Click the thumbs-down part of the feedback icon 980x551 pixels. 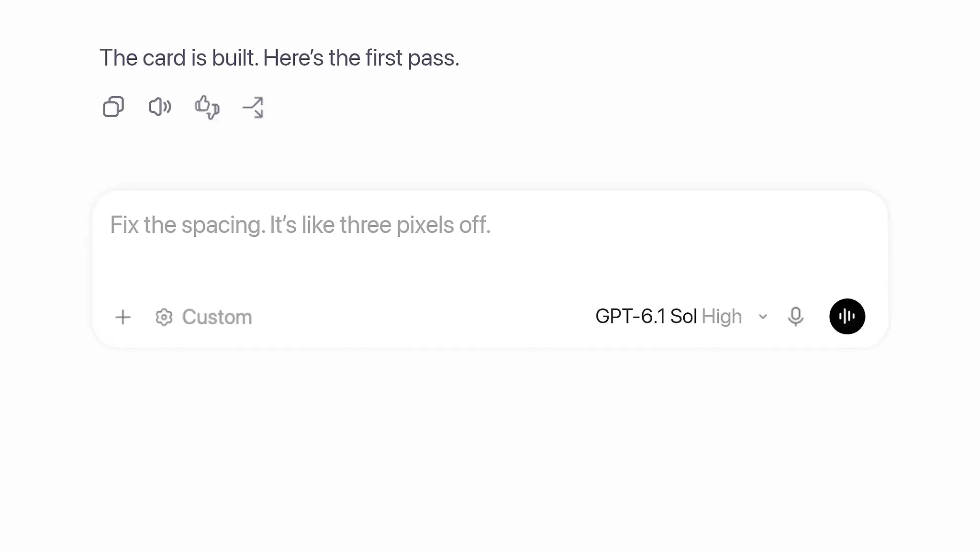coord(213,111)
